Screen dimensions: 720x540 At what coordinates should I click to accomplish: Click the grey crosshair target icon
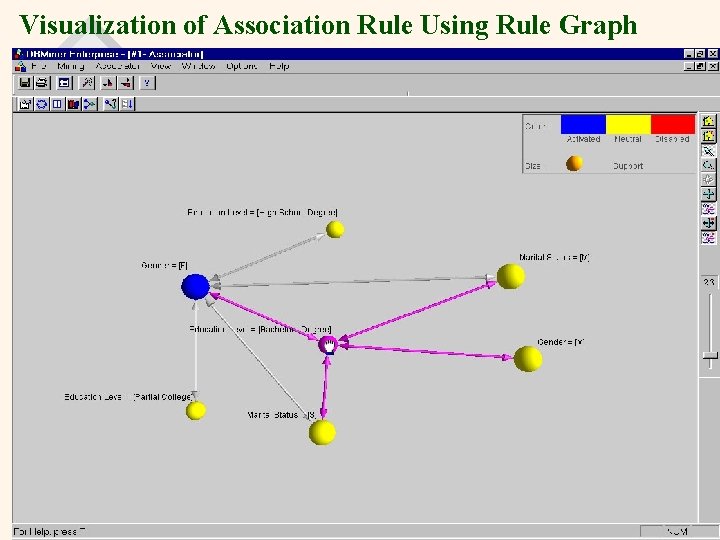(709, 180)
